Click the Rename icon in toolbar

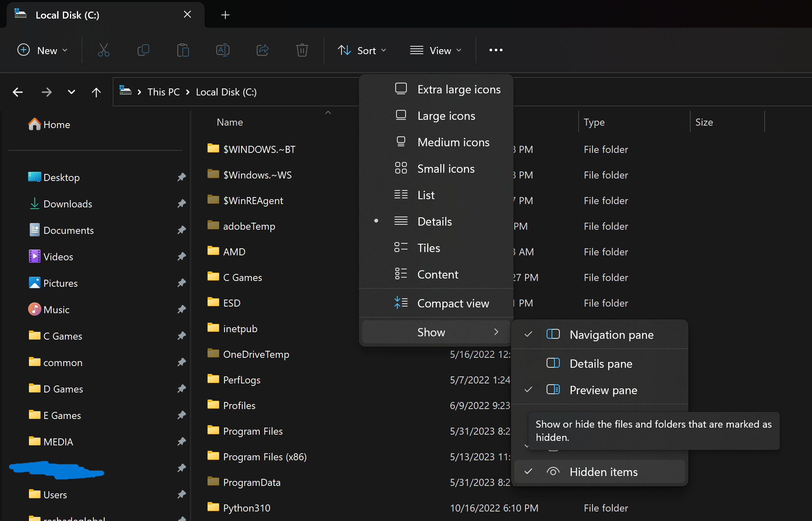click(x=222, y=50)
